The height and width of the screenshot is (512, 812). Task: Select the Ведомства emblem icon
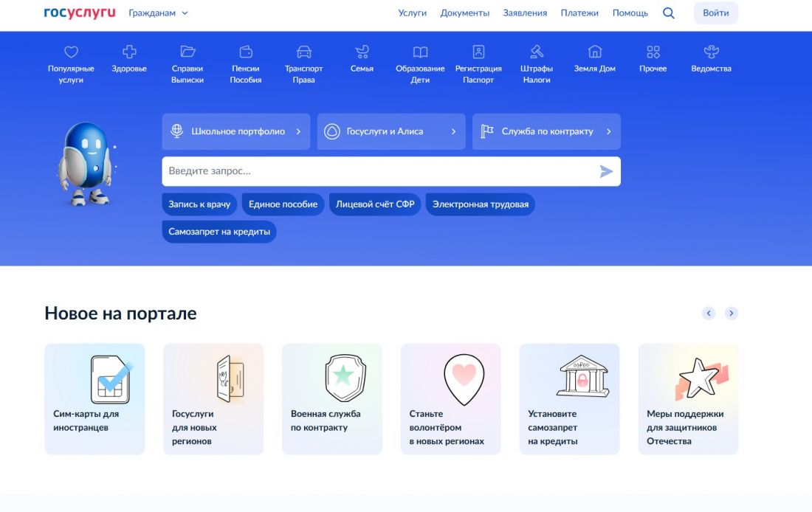point(711,52)
